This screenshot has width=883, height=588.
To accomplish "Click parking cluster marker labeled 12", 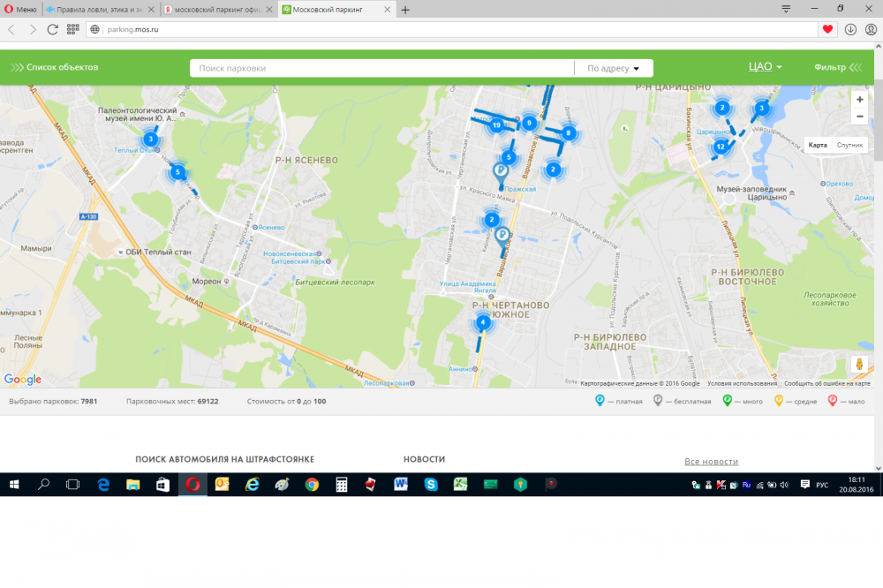I will [721, 147].
